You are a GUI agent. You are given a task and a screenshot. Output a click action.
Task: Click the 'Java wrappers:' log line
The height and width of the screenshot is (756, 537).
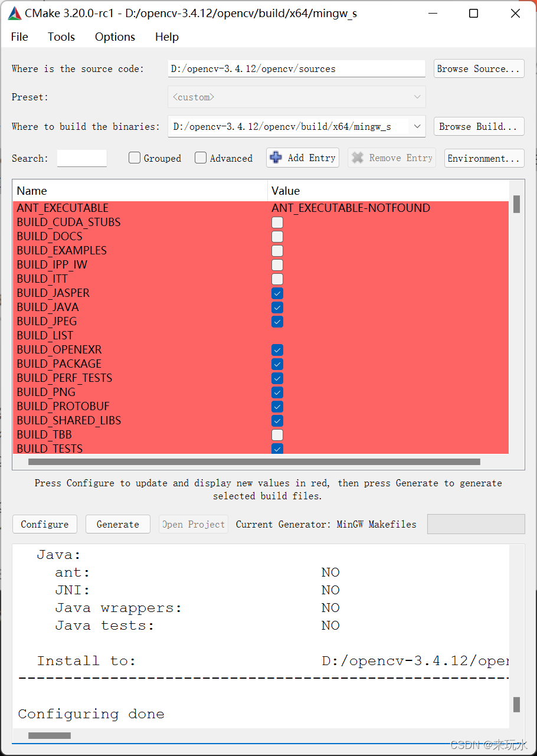(119, 608)
